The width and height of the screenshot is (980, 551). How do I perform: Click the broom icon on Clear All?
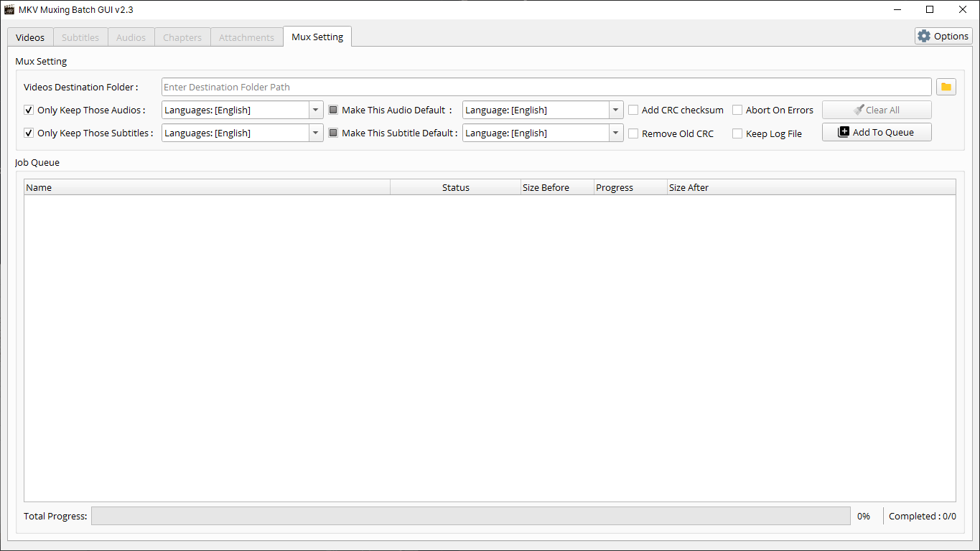(x=860, y=109)
